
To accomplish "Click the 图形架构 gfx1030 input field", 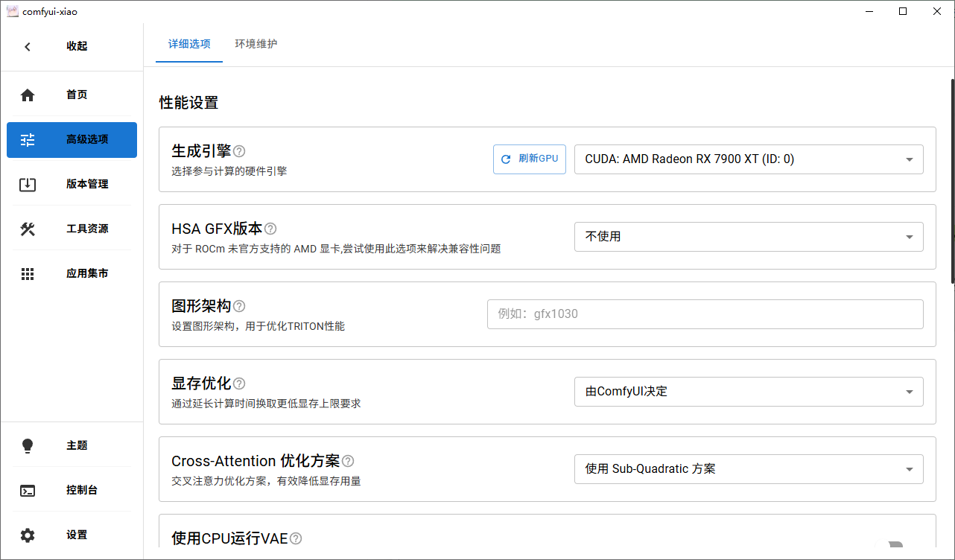I will pos(705,314).
